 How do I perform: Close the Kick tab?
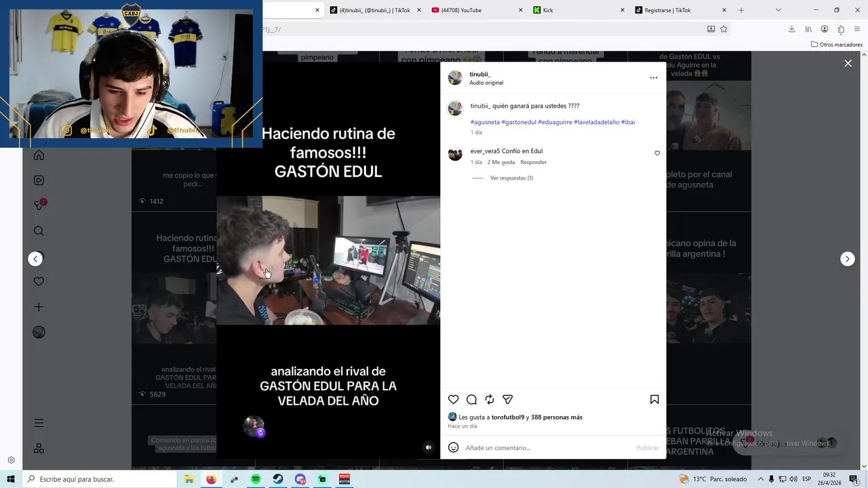(x=623, y=10)
